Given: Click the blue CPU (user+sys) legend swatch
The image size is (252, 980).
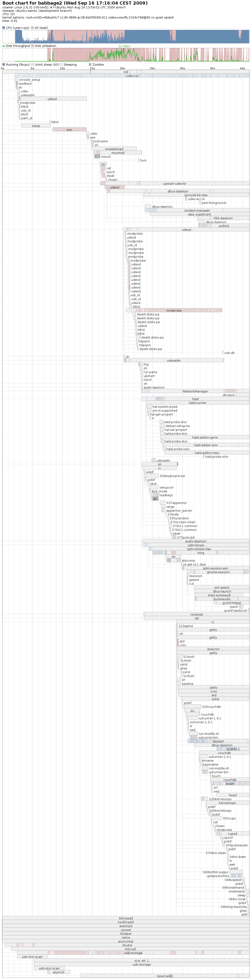Looking at the screenshot, I should point(4,28).
